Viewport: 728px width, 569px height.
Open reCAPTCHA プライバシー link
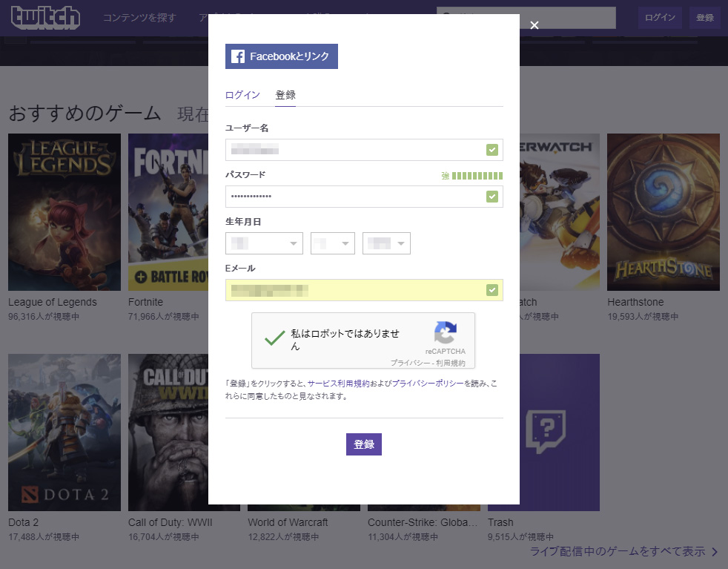point(409,363)
